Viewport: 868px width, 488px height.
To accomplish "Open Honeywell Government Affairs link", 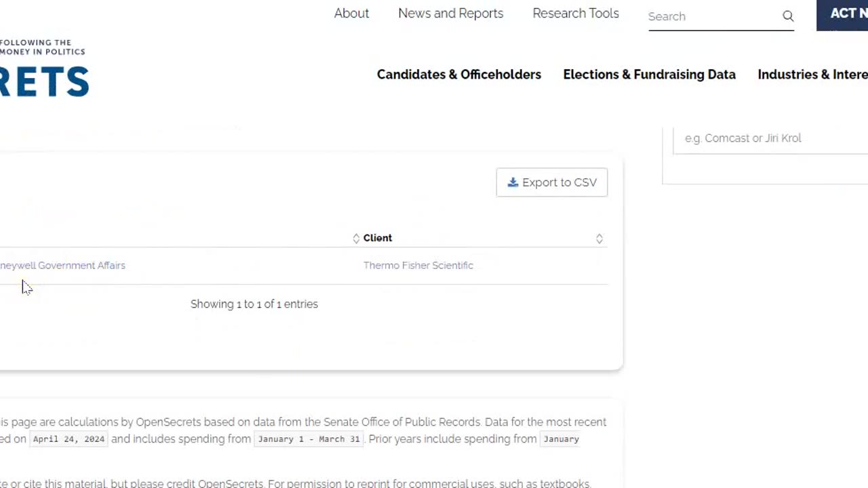I will [62, 265].
